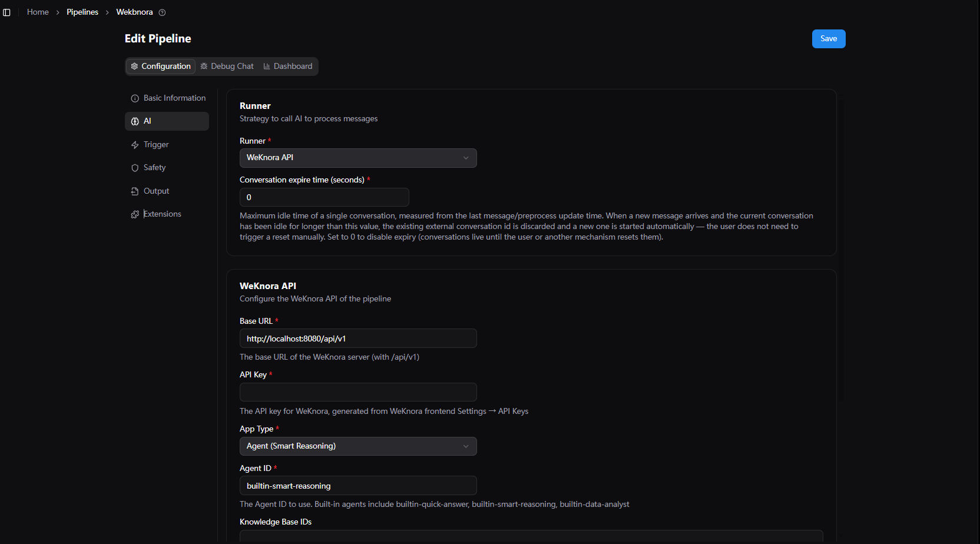Click the API Key input field
This screenshot has height=544, width=980.
[358, 392]
